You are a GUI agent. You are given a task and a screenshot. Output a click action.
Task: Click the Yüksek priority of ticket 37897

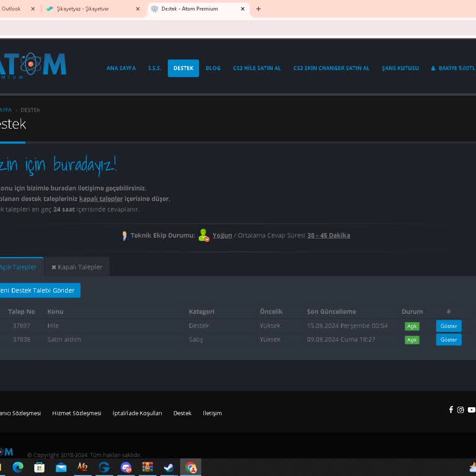270,326
